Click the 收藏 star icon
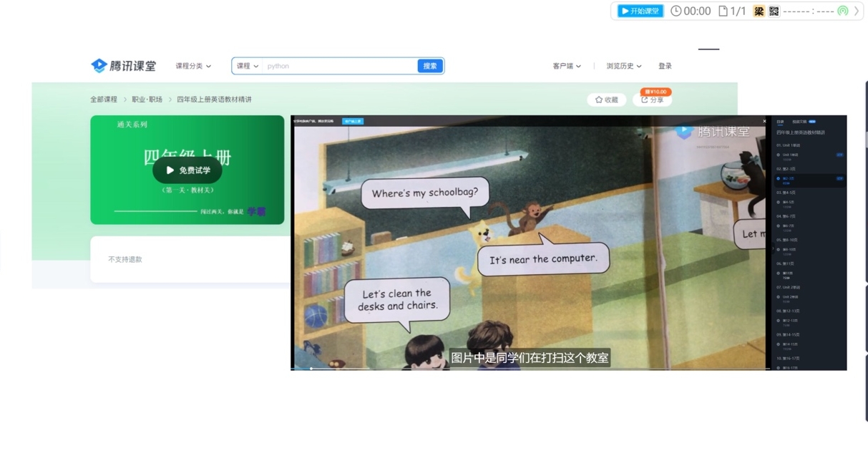 pos(599,100)
